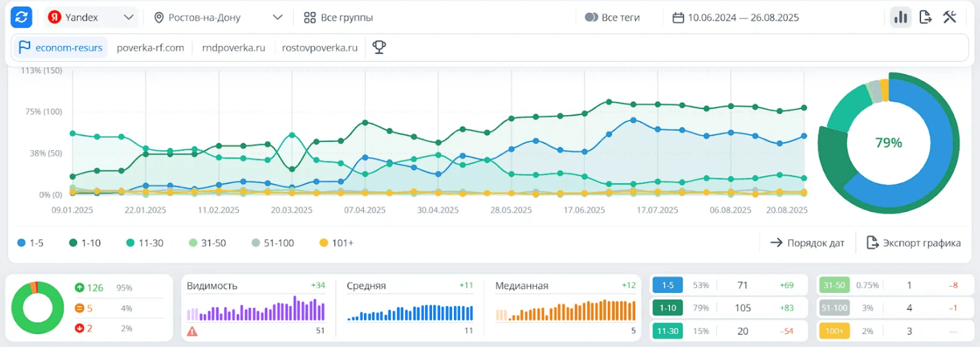The width and height of the screenshot is (980, 347).
Task: Open the bar chart view icon
Action: click(x=900, y=17)
